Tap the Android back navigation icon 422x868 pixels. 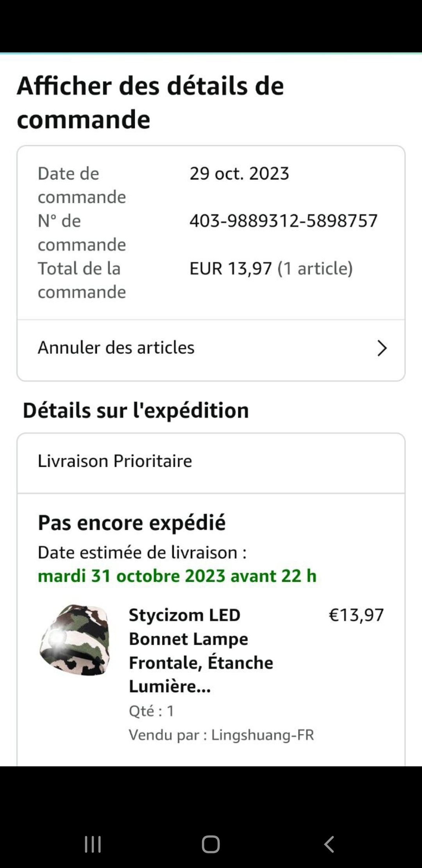tap(329, 844)
